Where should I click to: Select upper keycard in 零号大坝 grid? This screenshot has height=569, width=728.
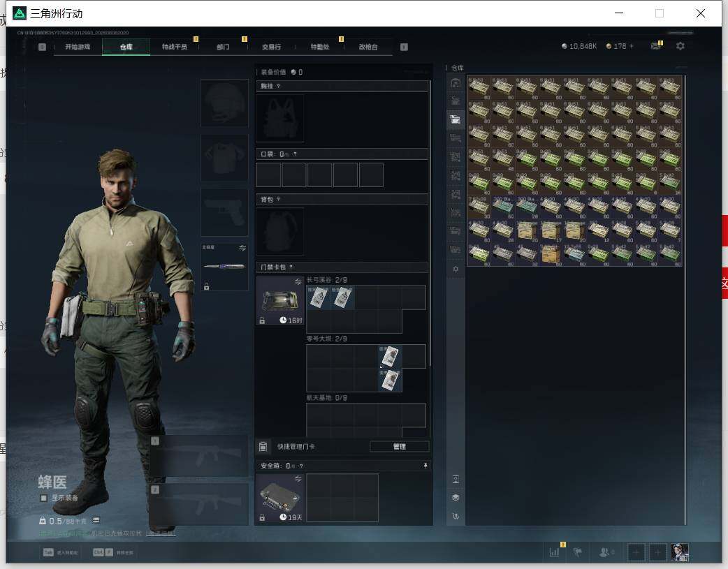pyautogui.click(x=390, y=357)
